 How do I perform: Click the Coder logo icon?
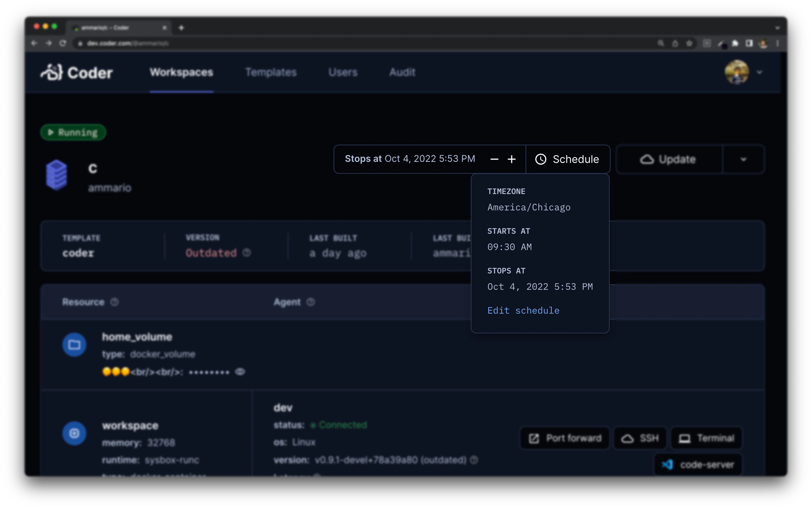click(52, 72)
